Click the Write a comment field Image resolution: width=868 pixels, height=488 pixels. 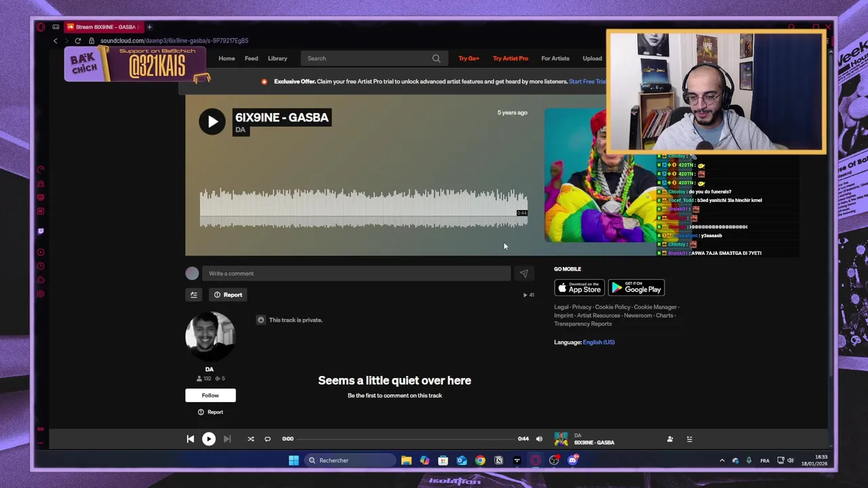tap(356, 273)
